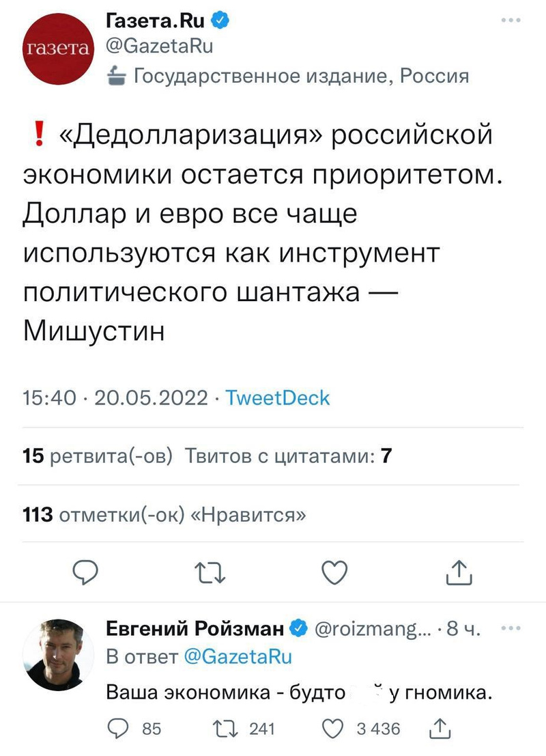Open Газета.Ru profile avatar
The width and height of the screenshot is (546, 756).
[57, 47]
